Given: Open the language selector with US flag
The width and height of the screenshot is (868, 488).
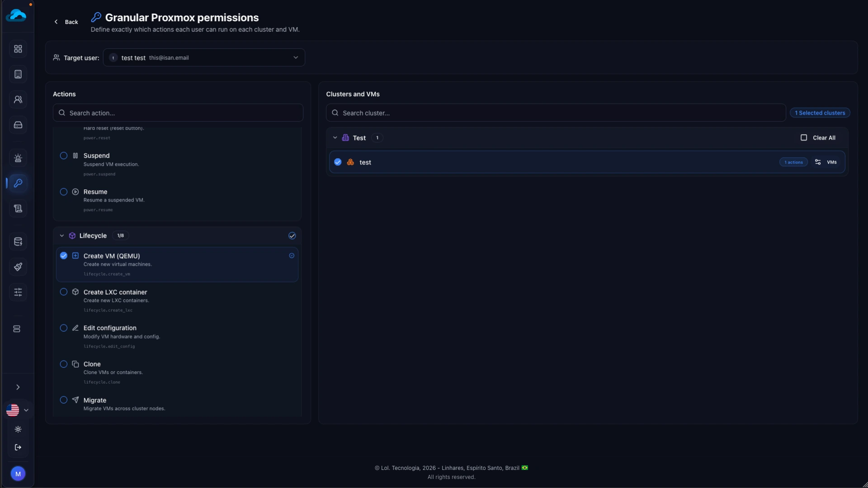Looking at the screenshot, I should (18, 410).
